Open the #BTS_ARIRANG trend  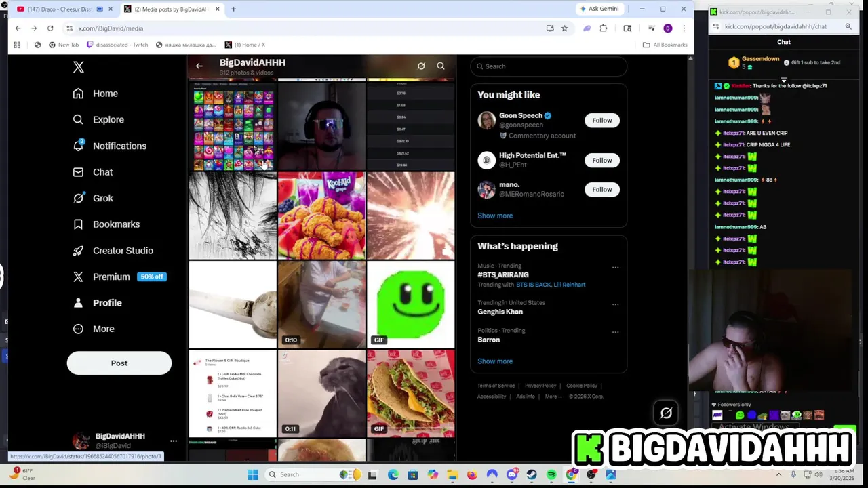503,275
